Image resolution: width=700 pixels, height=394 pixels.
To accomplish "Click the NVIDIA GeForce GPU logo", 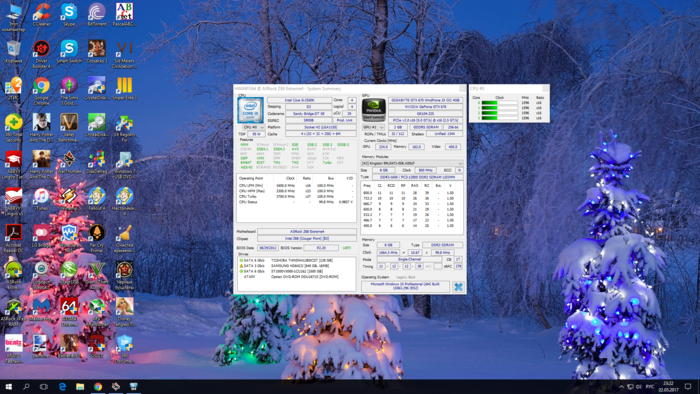I will [x=374, y=110].
